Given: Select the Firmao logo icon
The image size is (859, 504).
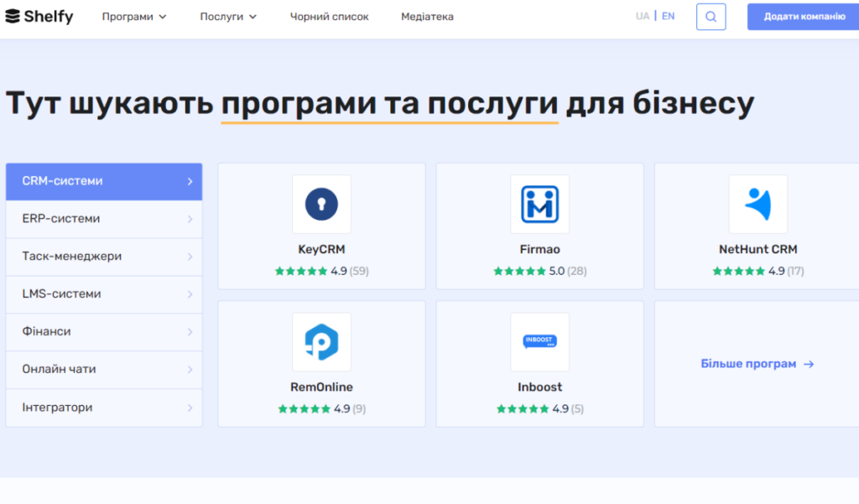Looking at the screenshot, I should click(x=539, y=204).
